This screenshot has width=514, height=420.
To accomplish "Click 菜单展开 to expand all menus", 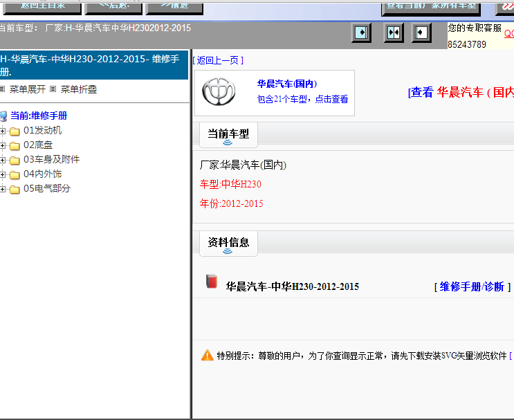I will coord(28,89).
